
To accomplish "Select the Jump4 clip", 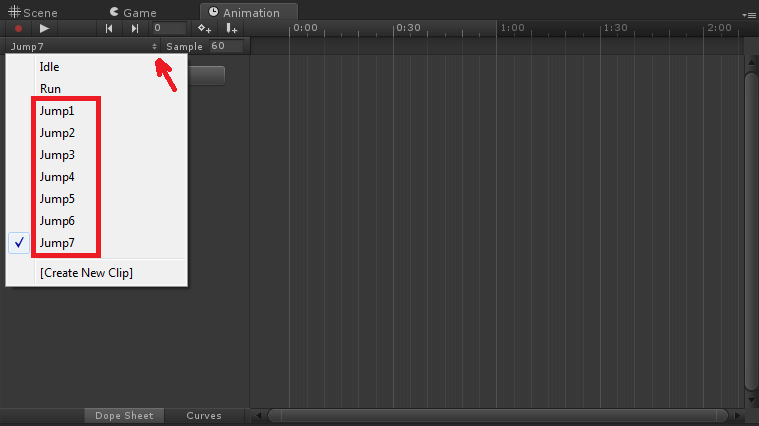I will pos(96,177).
